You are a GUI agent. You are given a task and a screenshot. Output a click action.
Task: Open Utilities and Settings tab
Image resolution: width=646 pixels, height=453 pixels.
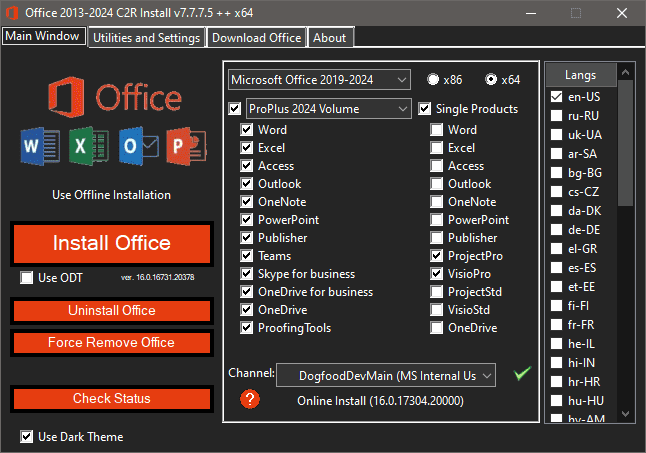pos(146,38)
